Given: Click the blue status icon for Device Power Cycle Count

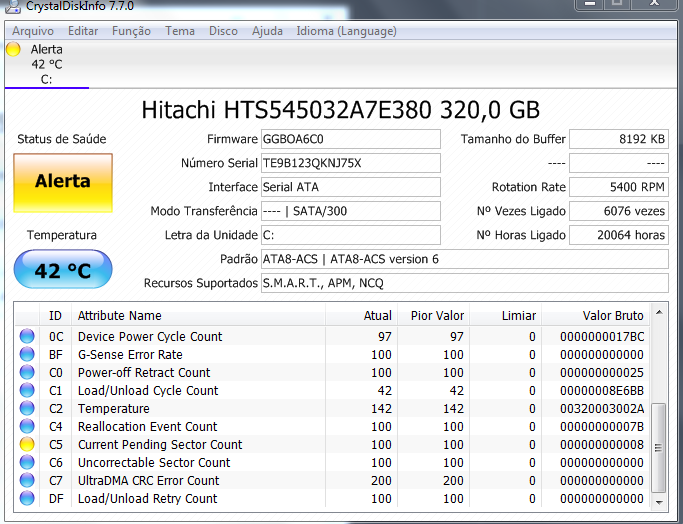Looking at the screenshot, I should (27, 336).
